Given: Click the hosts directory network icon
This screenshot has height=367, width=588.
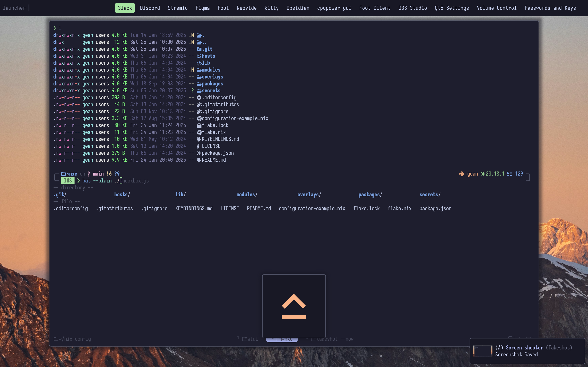Looking at the screenshot, I should 199,56.
